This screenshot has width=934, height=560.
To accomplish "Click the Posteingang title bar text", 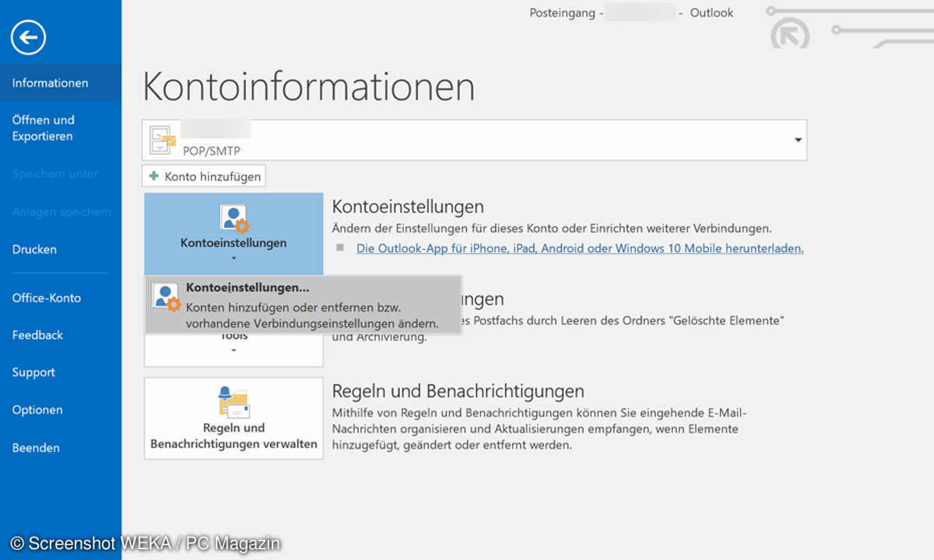I will 562,12.
